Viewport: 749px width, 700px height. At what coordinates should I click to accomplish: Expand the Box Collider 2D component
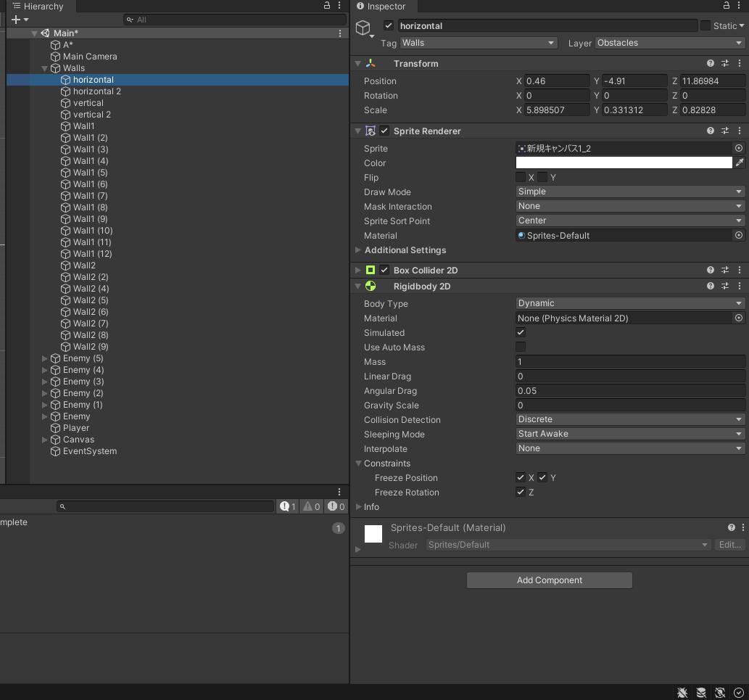coord(358,271)
